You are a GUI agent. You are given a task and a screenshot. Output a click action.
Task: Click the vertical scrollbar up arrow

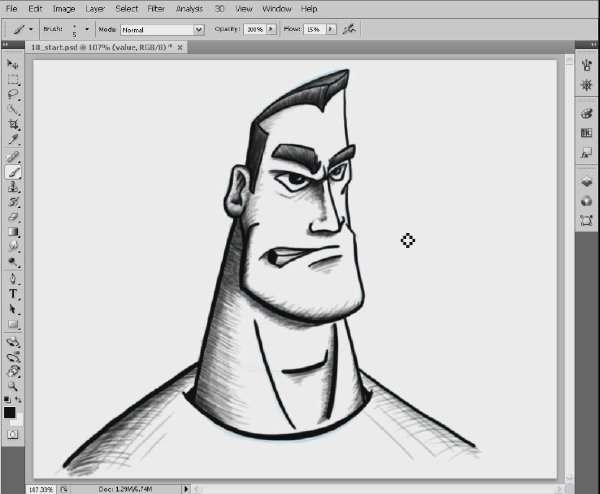pyautogui.click(x=569, y=60)
